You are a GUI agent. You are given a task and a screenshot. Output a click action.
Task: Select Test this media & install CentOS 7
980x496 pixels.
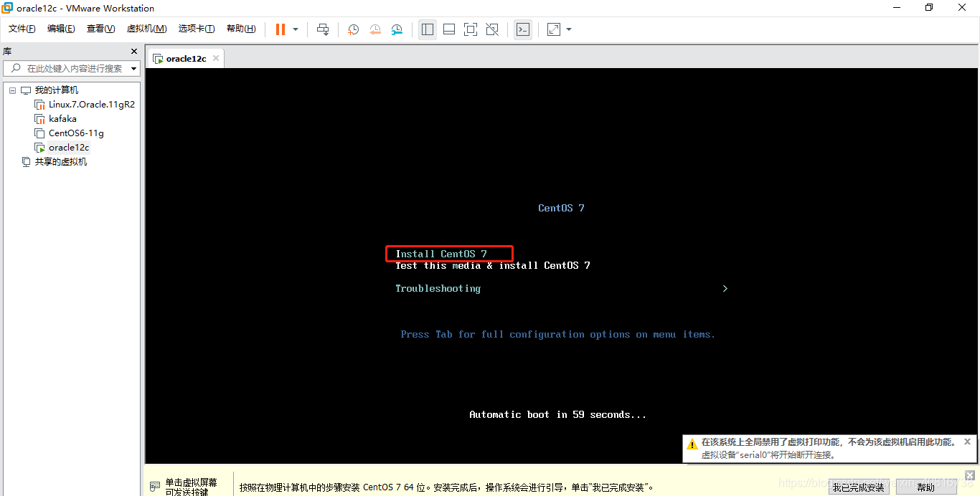493,265
